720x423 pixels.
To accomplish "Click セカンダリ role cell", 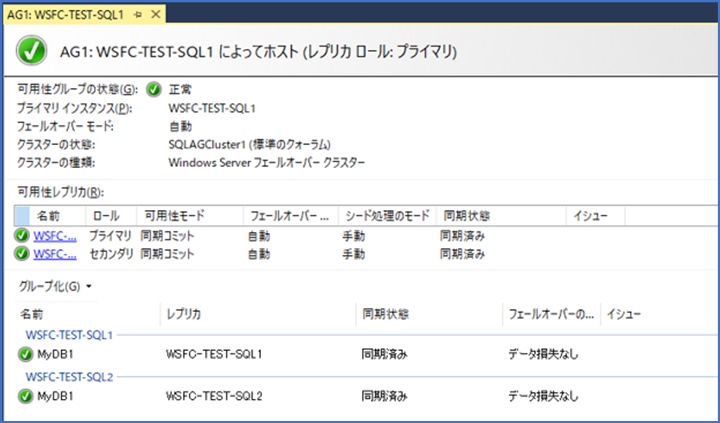I will (x=111, y=254).
